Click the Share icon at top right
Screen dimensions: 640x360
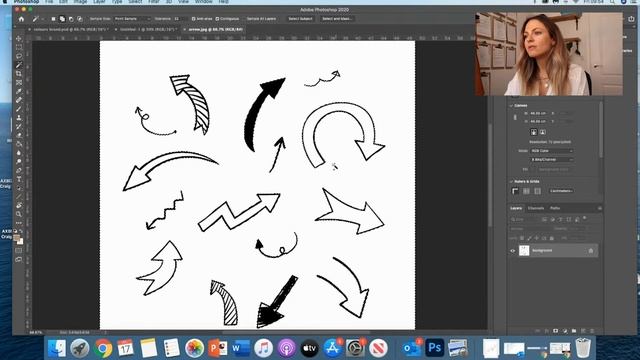coord(631,19)
